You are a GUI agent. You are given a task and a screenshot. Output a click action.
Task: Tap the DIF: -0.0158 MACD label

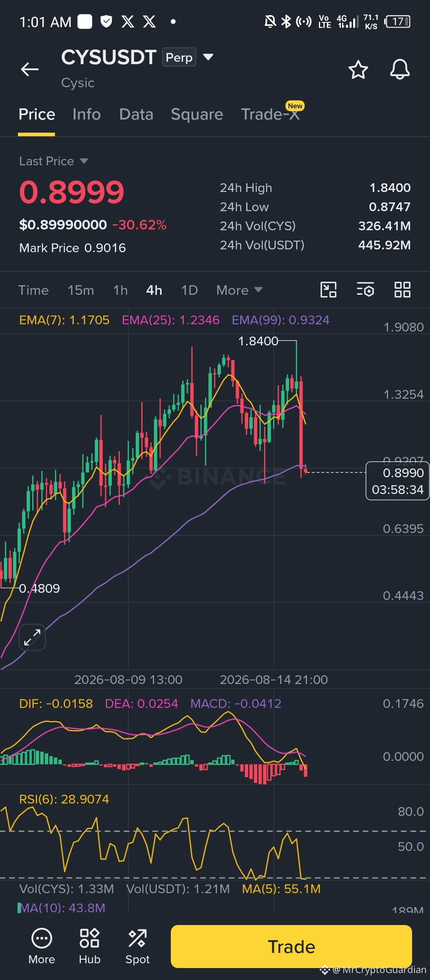pyautogui.click(x=56, y=704)
